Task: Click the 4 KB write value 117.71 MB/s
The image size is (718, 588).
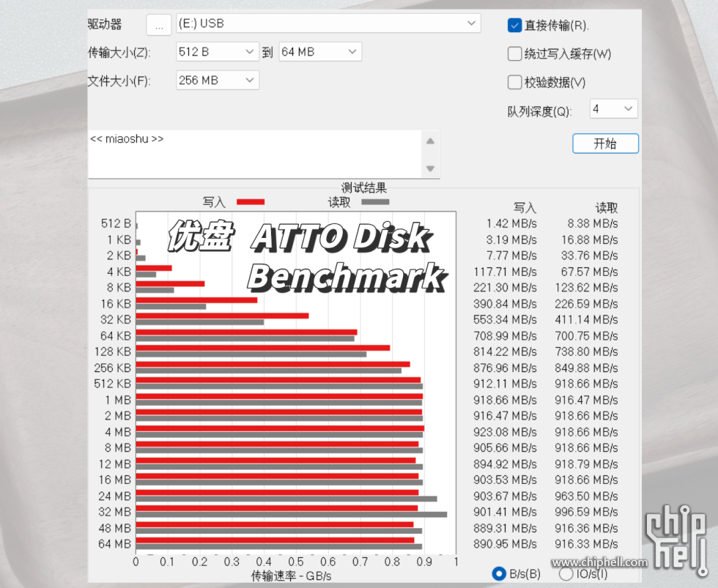Action: pyautogui.click(x=505, y=272)
